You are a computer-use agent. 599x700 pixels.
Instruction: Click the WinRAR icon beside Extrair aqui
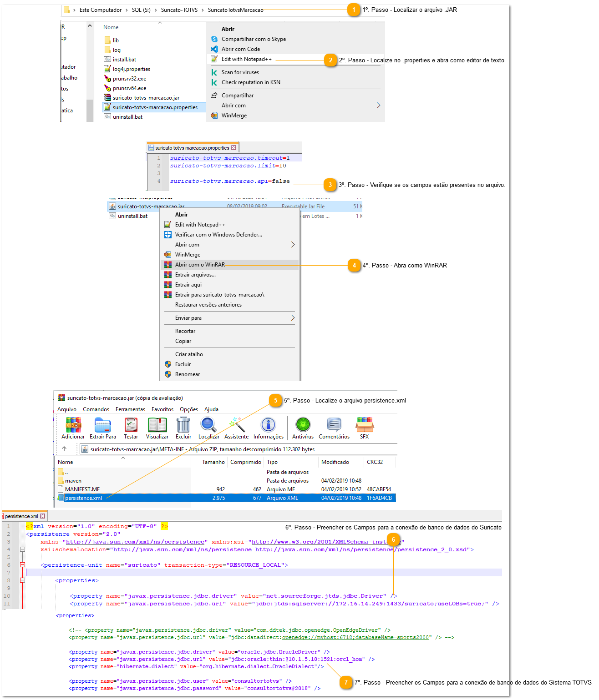(x=168, y=285)
